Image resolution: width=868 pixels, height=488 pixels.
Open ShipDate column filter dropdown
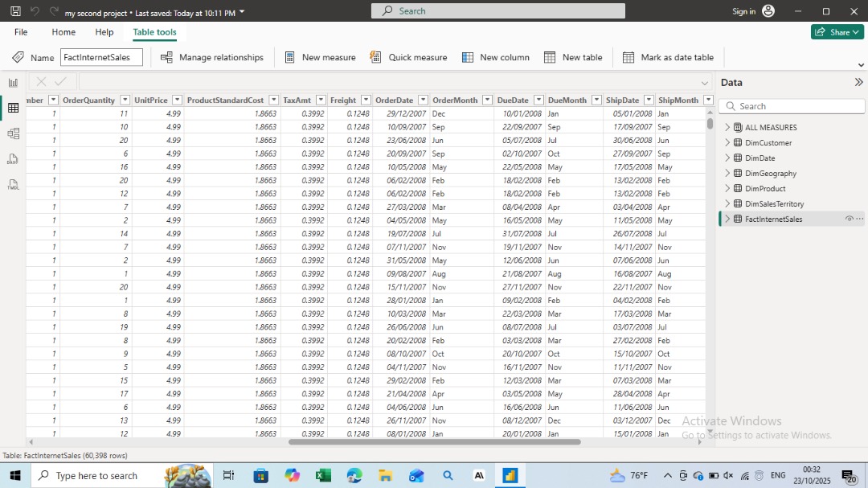[x=649, y=100]
